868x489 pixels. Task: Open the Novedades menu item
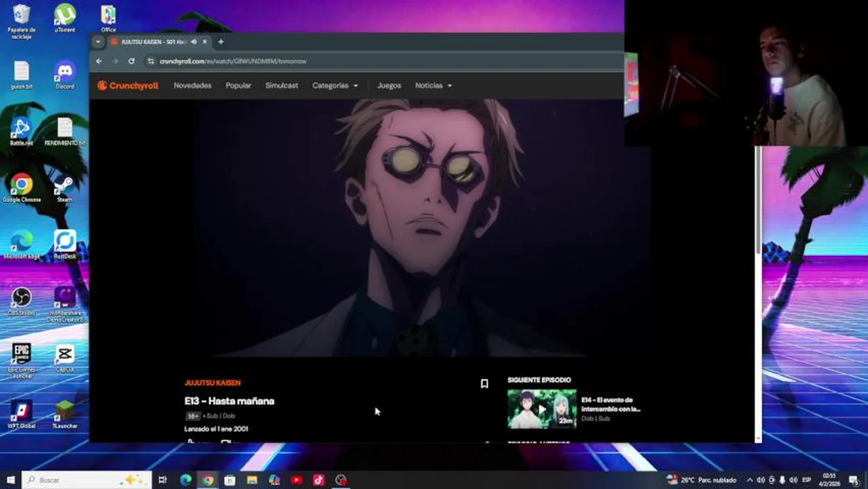click(x=192, y=86)
